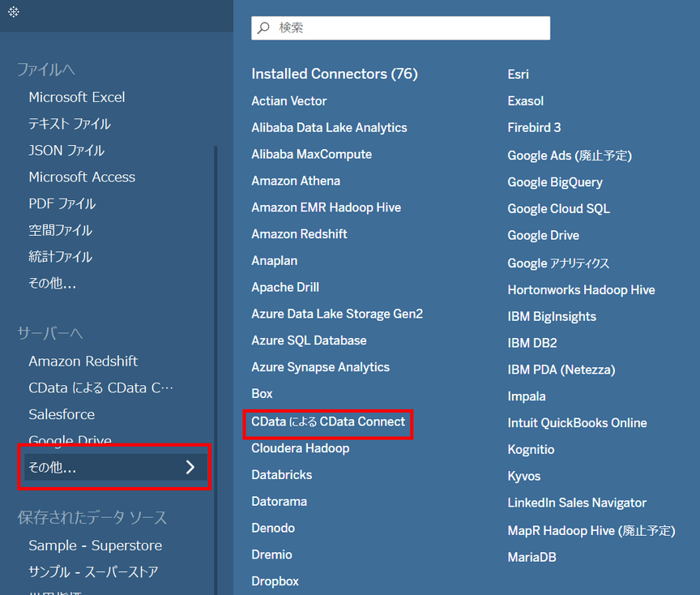Focus the 検索 search field
This screenshot has width=700, height=595.
click(400, 28)
